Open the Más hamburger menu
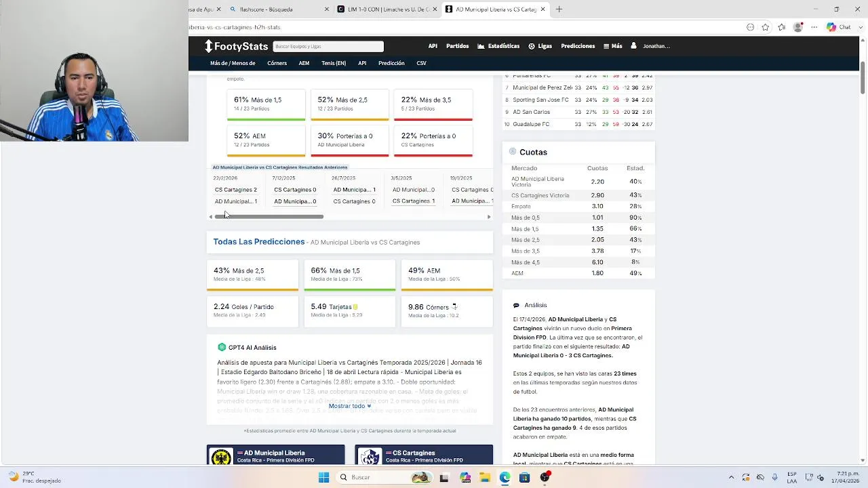Screen dimensions: 868x488 (x=612, y=46)
